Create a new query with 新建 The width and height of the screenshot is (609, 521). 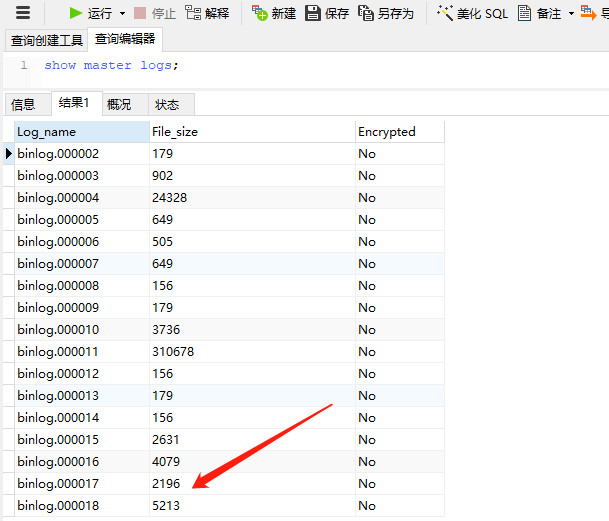(274, 13)
